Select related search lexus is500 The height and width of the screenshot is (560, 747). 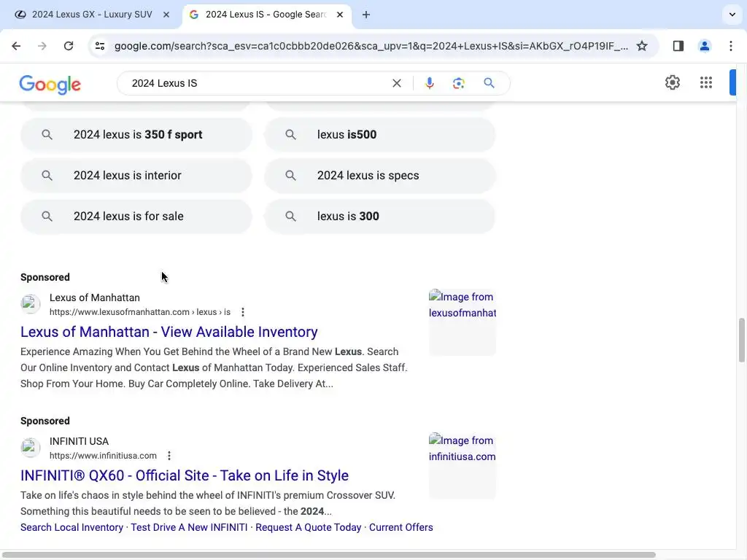tap(379, 135)
